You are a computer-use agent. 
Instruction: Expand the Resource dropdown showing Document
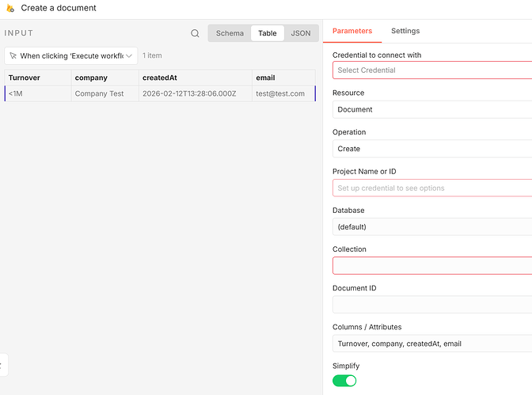432,109
